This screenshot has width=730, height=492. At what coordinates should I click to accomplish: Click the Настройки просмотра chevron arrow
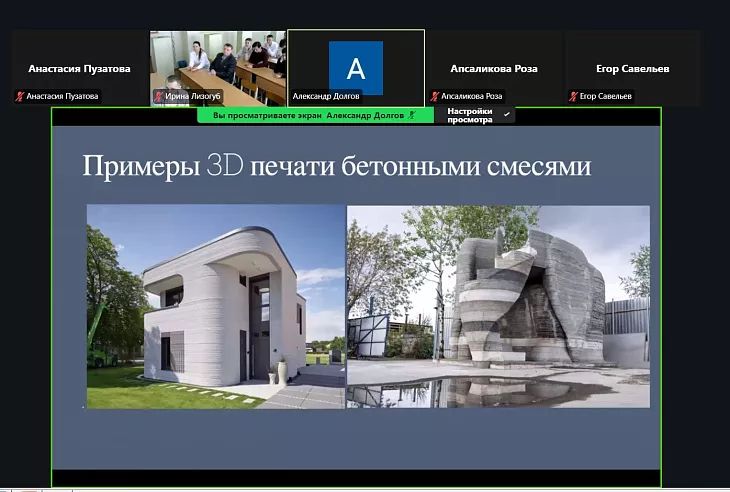point(507,114)
